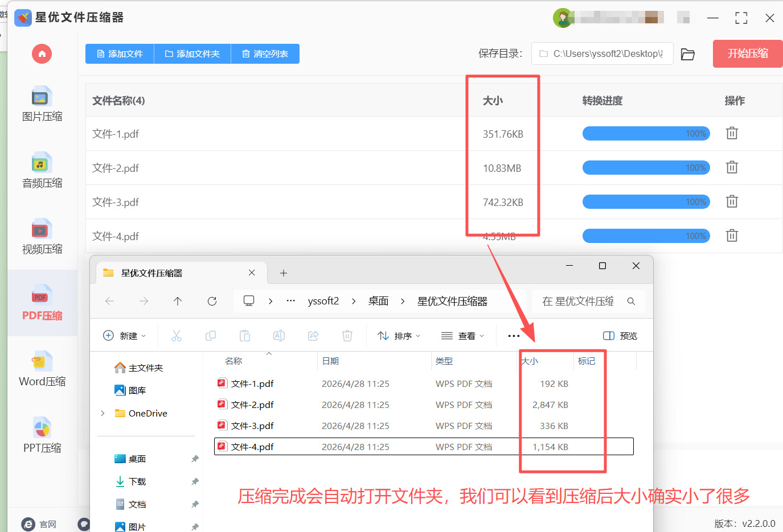Toggle the 预览 preview pane

(x=620, y=336)
